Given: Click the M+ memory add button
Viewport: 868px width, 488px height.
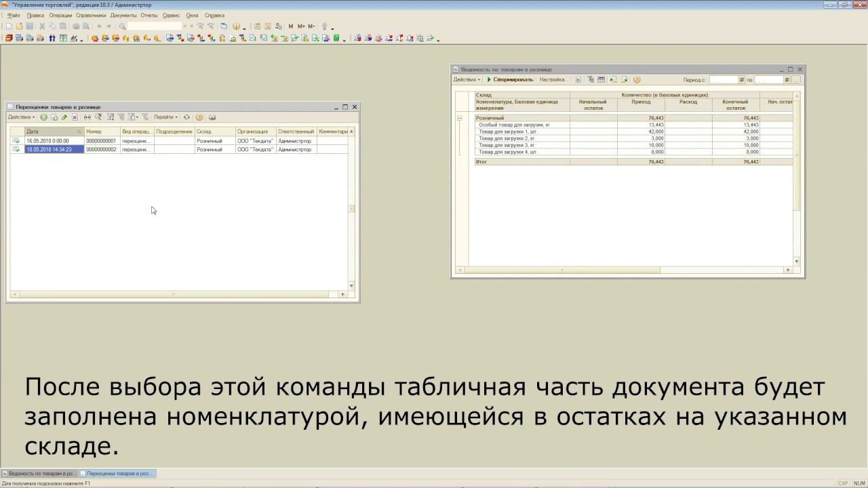Looking at the screenshot, I should 301,26.
